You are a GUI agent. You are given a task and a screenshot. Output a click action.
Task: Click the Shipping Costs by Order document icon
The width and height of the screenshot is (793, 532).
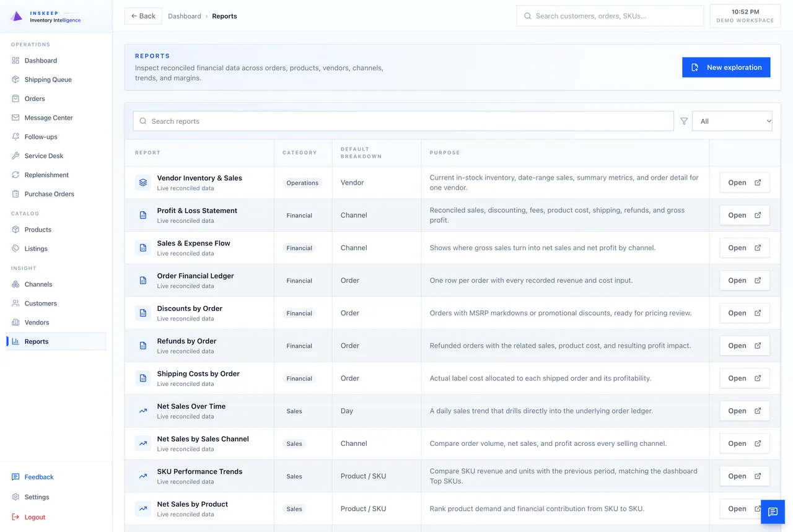pyautogui.click(x=143, y=378)
